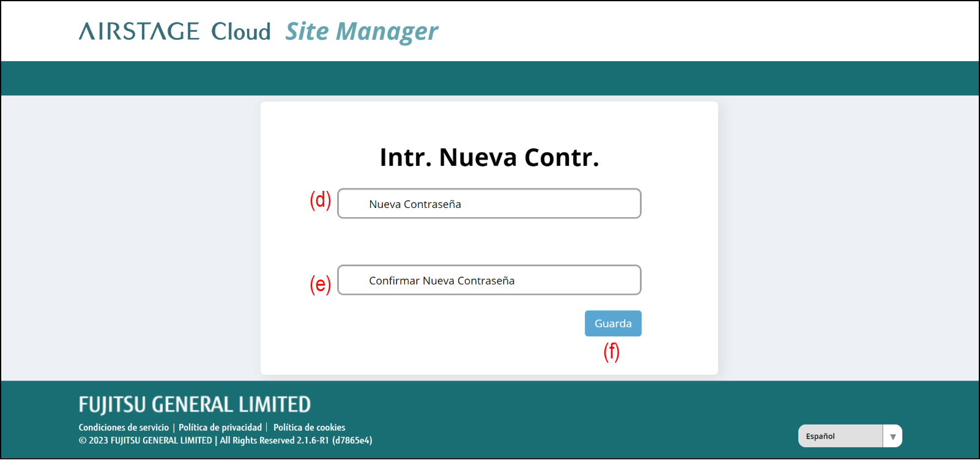This screenshot has height=460, width=980.
Task: Focus the Confirmar Nueva Contraseña field
Action: click(x=489, y=280)
